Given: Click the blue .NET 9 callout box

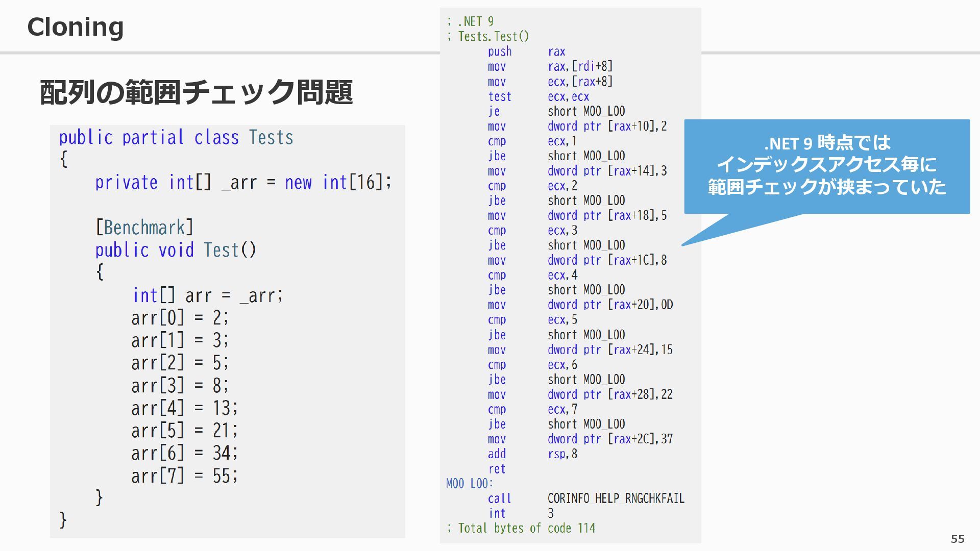Looking at the screenshot, I should click(826, 165).
